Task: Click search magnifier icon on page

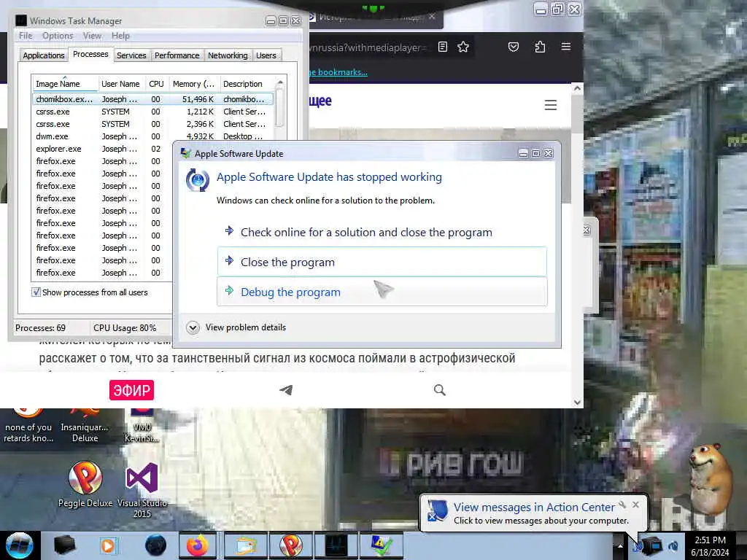Action: pyautogui.click(x=440, y=390)
